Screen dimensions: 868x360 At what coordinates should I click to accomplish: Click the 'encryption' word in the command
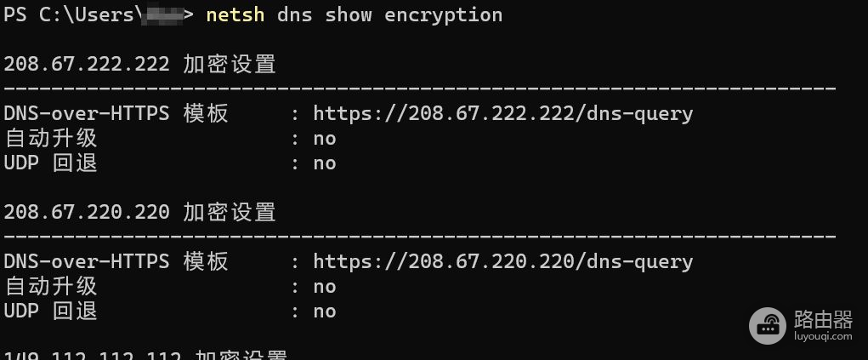click(443, 15)
